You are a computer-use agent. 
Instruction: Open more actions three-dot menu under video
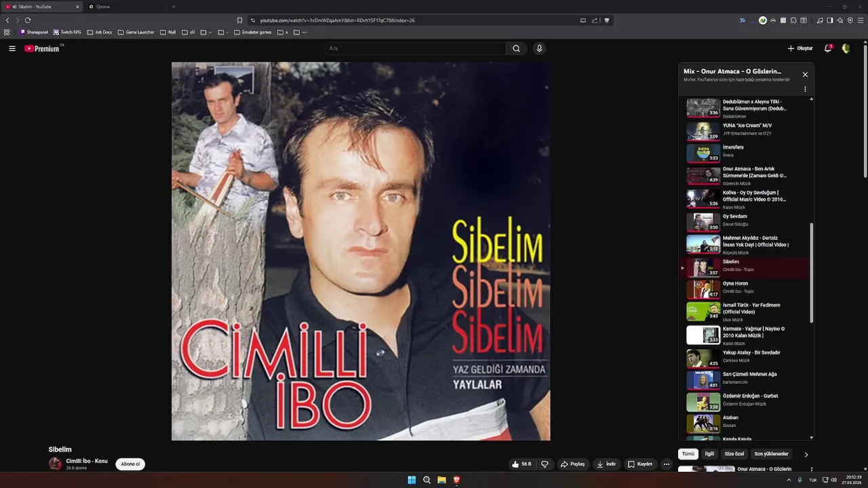coord(667,464)
